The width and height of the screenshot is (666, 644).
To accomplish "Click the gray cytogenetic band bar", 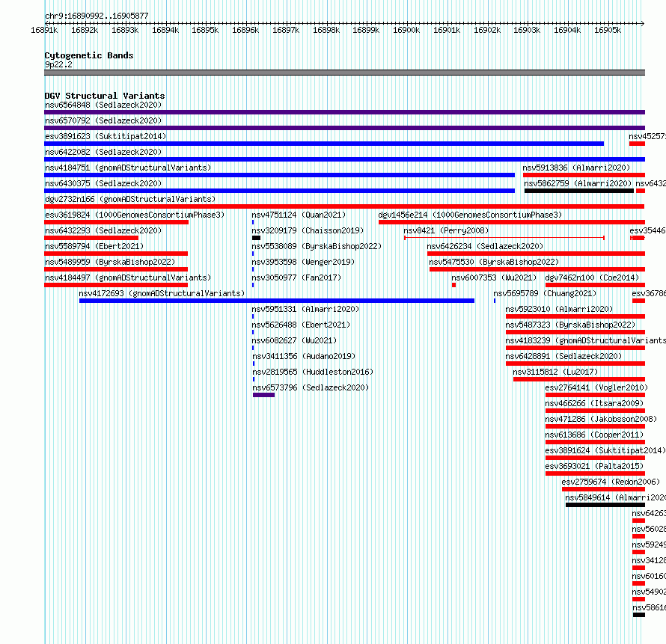I will [x=344, y=73].
